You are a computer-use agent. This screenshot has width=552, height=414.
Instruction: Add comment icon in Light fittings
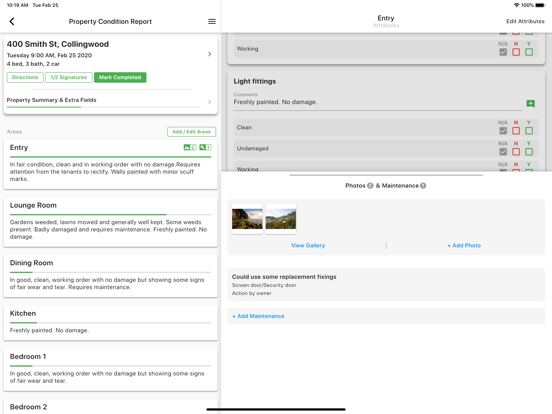click(x=531, y=104)
